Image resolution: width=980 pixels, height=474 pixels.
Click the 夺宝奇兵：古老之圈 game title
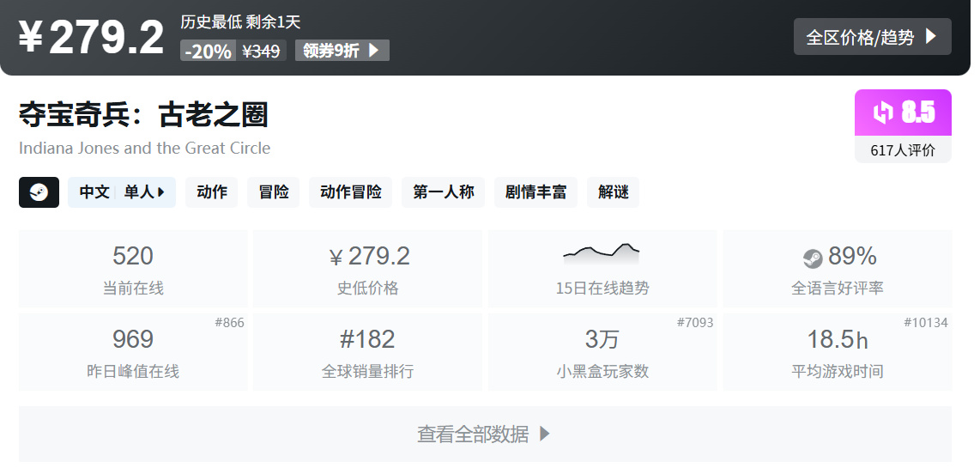coord(143,115)
